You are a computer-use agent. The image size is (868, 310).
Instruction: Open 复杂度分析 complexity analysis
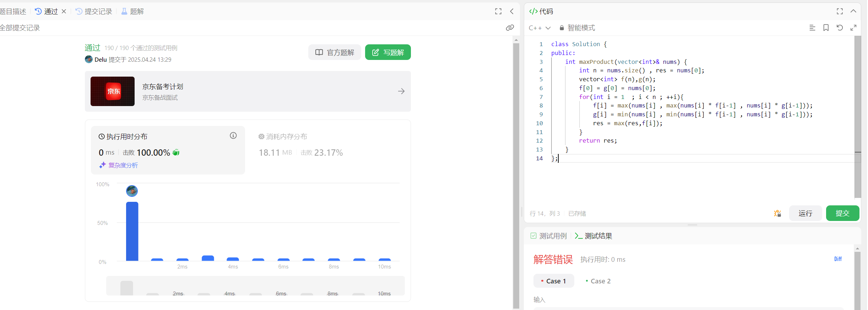coord(119,165)
